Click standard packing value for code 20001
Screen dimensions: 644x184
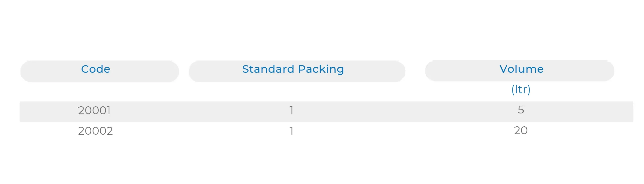click(291, 110)
